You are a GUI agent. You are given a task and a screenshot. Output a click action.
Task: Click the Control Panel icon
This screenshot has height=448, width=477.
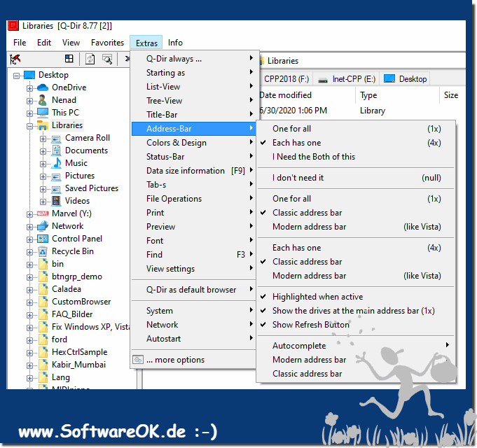coord(43,239)
